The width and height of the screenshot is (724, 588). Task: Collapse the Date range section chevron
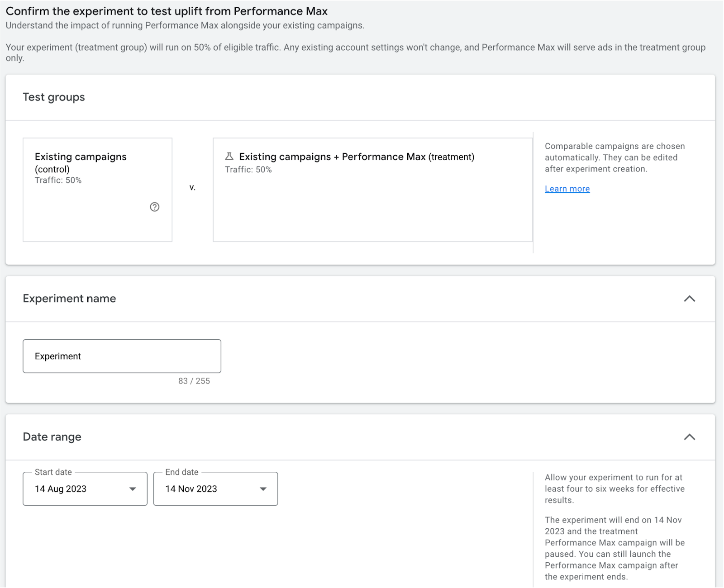[689, 437]
